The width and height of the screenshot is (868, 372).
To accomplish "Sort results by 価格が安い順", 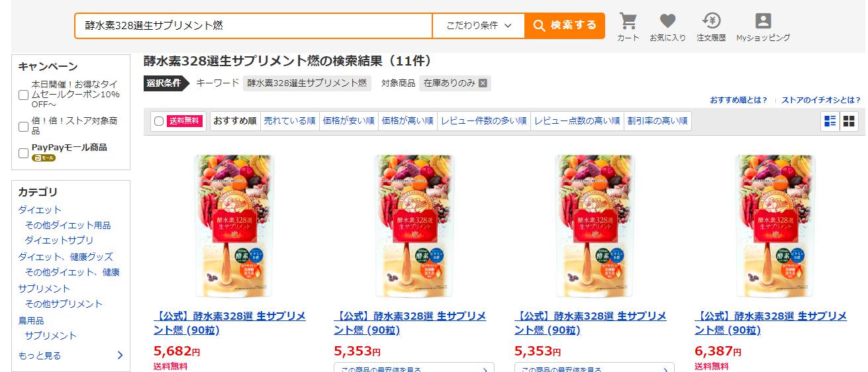I will point(348,121).
